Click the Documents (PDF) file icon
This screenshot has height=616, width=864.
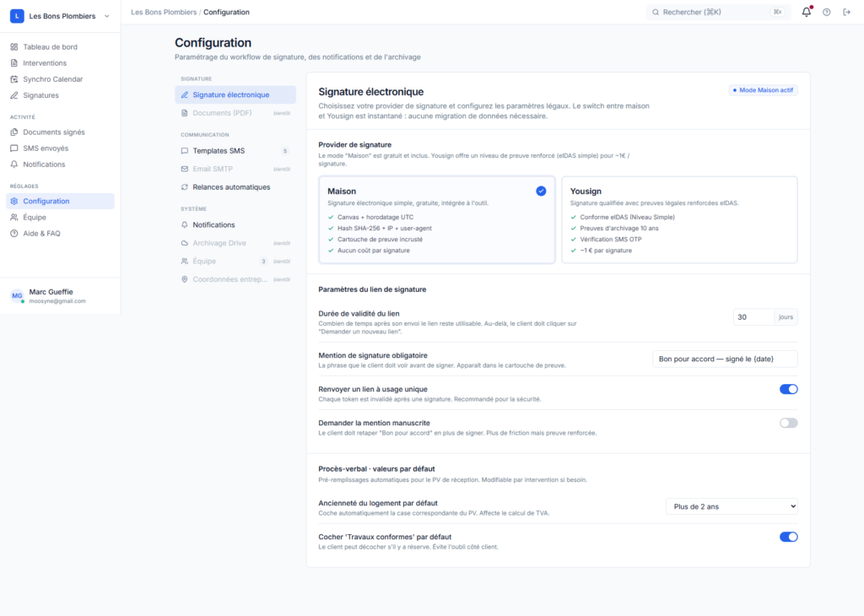tap(185, 113)
